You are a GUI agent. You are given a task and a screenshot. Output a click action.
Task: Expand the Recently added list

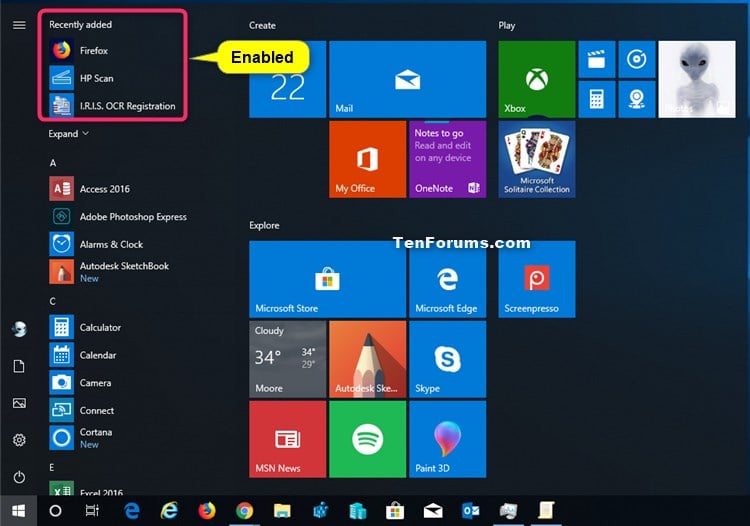tap(68, 134)
